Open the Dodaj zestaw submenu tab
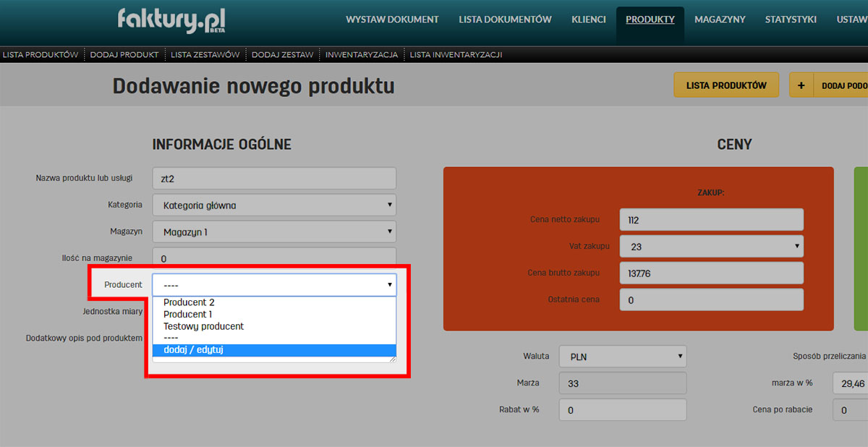 click(x=282, y=54)
